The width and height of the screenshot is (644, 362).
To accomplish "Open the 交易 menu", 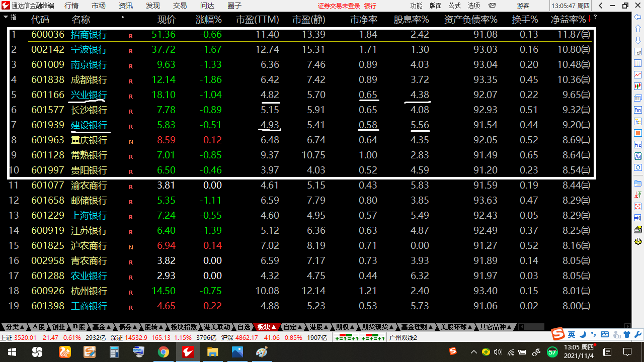I will [180, 6].
